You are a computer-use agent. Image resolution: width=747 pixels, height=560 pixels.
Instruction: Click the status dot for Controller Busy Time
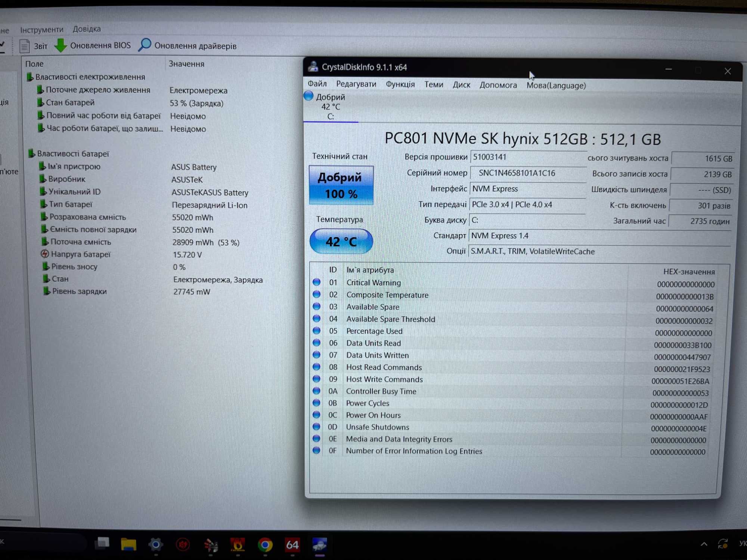[x=316, y=391]
